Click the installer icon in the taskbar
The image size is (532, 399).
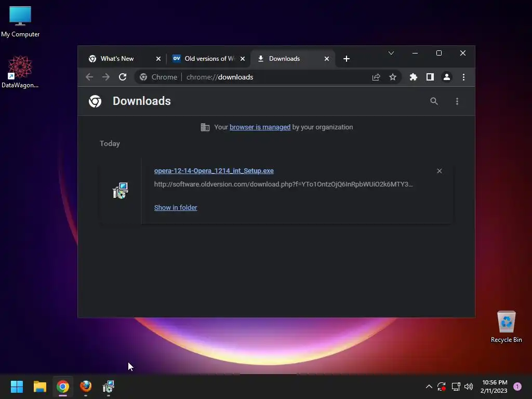(x=109, y=387)
